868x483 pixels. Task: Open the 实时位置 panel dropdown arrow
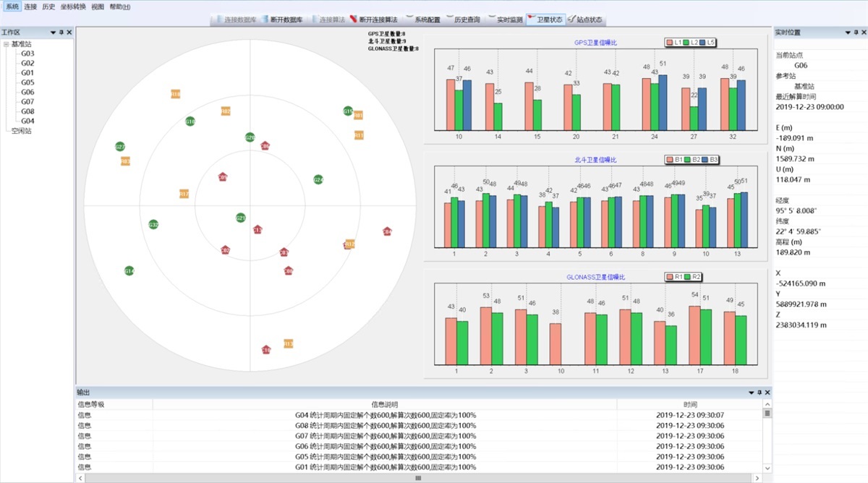pyautogui.click(x=846, y=33)
